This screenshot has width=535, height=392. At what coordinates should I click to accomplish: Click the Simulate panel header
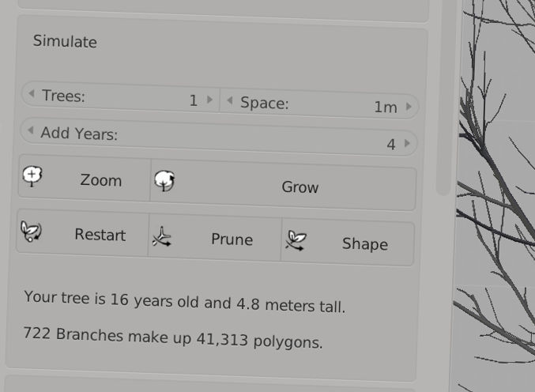point(65,41)
